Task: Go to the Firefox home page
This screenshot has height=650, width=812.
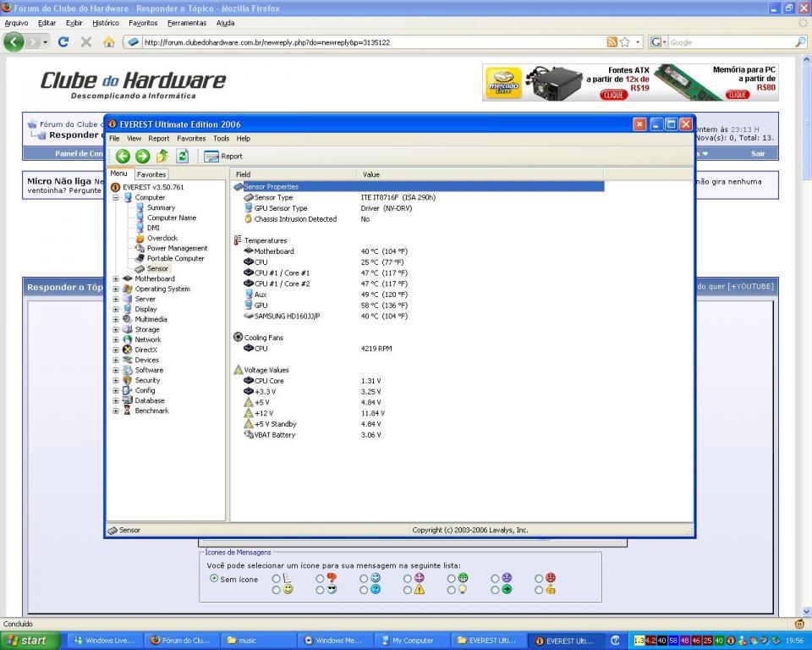Action: click(109, 42)
